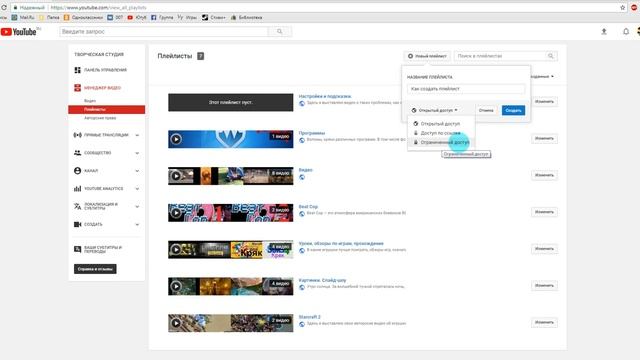Expand the Прямые трансляции section chevron
Image resolution: width=640 pixels, height=360 pixels.
tap(137, 135)
